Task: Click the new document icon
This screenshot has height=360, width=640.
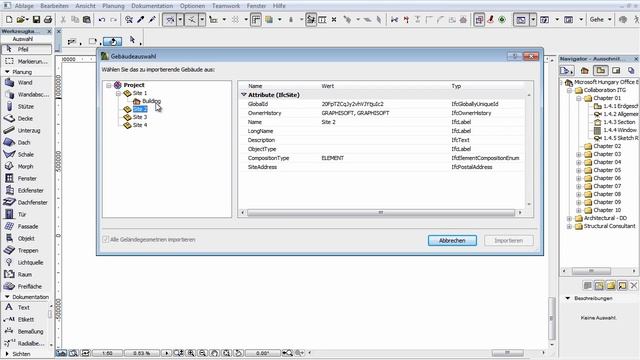Action: (x=9, y=20)
